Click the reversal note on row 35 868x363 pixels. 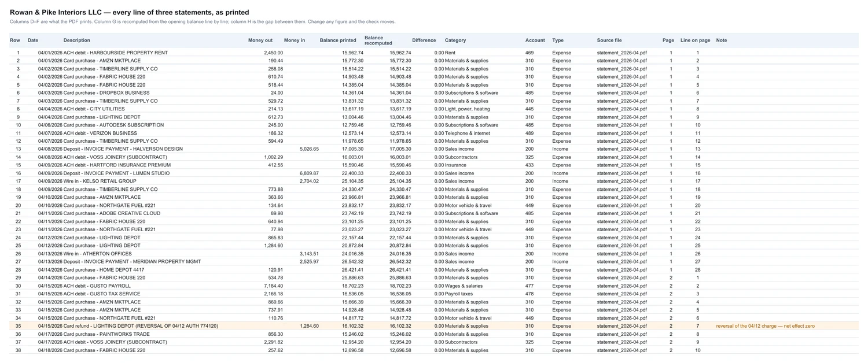[765, 326]
